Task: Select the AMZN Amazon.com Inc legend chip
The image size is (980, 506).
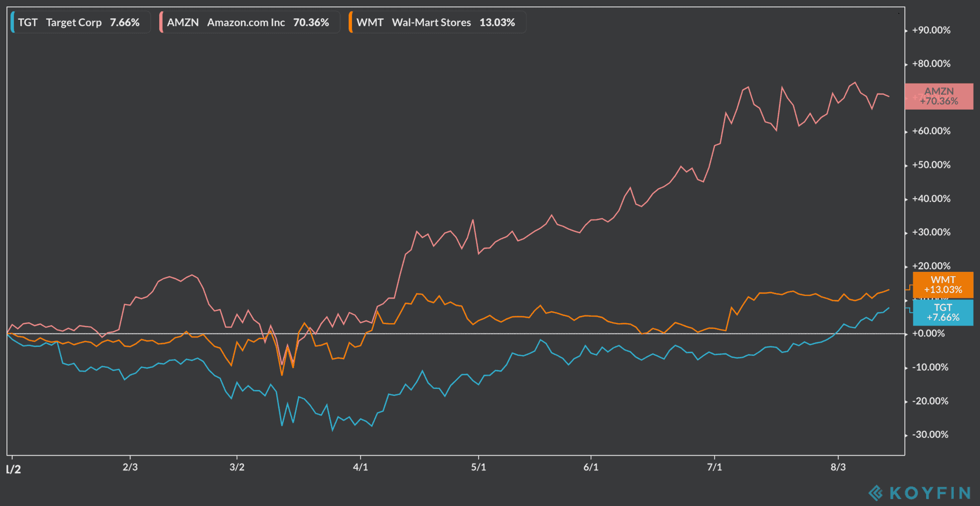Action: tap(249, 22)
